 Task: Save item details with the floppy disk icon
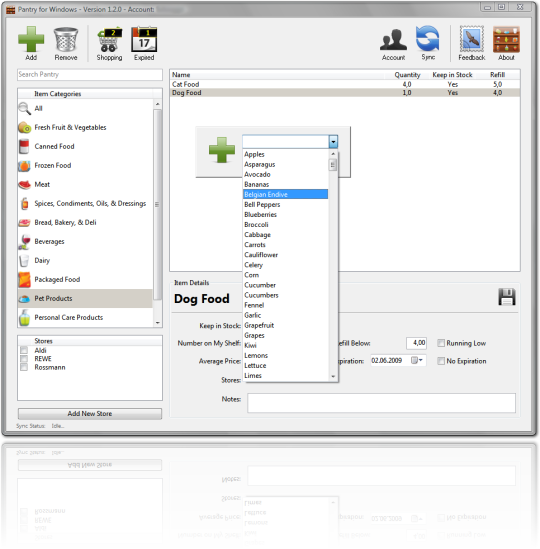(x=507, y=297)
